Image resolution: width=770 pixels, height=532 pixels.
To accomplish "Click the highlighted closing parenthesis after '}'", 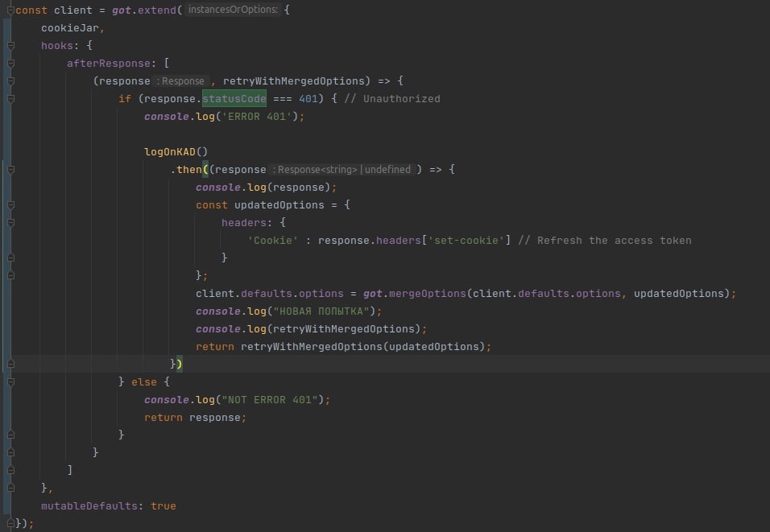I will click(180, 364).
